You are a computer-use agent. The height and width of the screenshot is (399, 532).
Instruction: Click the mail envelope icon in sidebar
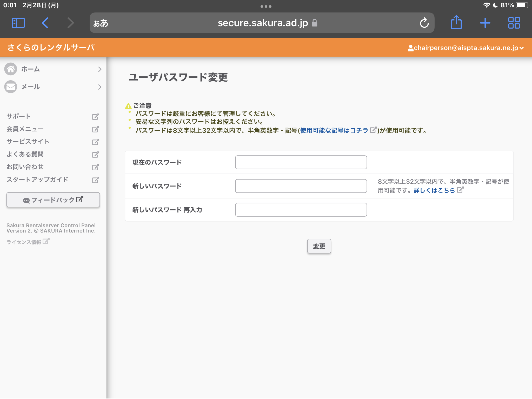[11, 87]
